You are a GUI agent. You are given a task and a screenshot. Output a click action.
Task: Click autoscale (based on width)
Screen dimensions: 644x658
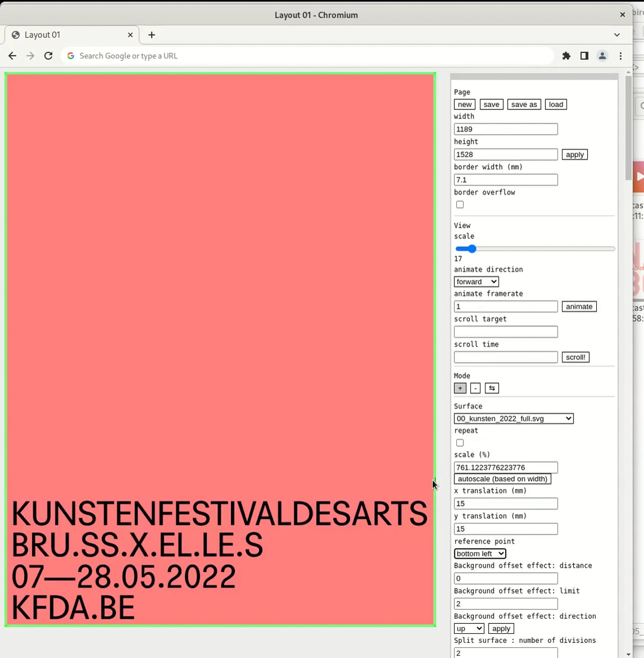pyautogui.click(x=503, y=479)
